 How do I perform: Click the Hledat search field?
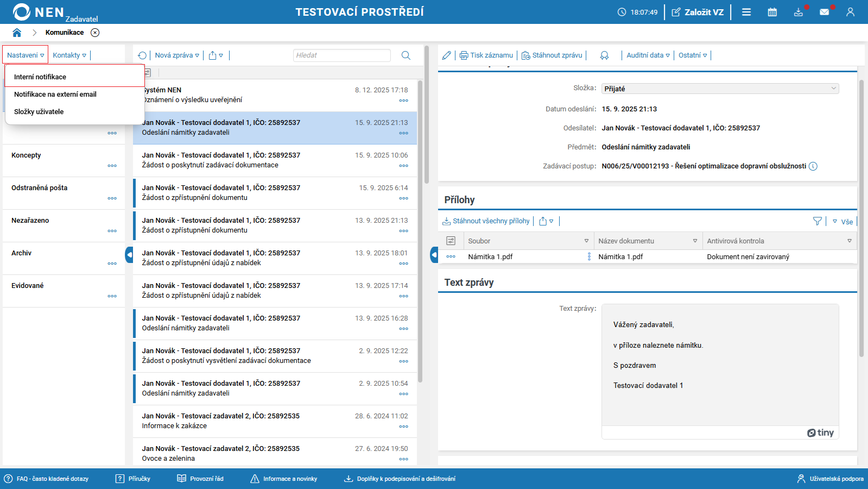[x=341, y=55]
